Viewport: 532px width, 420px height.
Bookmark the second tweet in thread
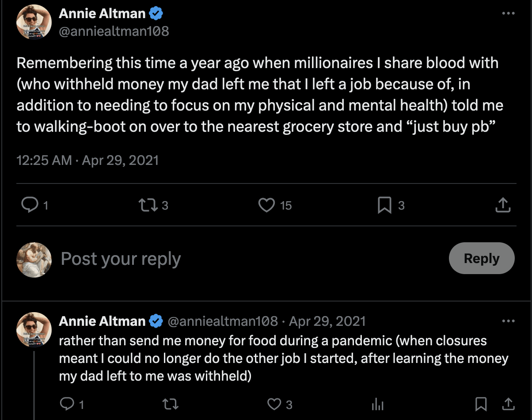[481, 404]
